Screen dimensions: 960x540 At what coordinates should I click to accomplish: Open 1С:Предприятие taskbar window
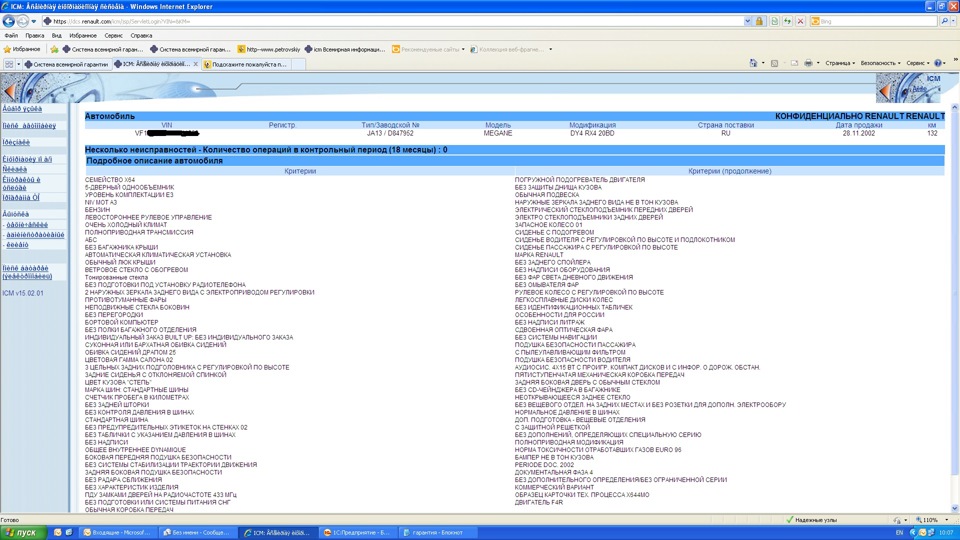click(357, 533)
